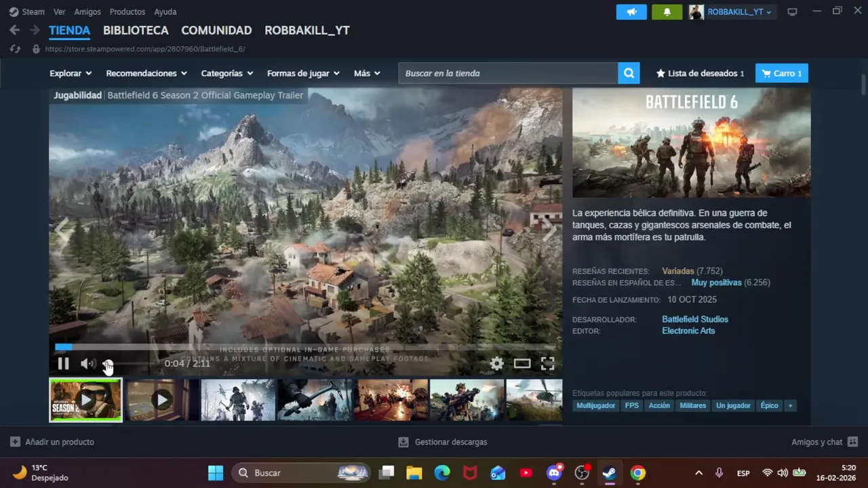The width and height of the screenshot is (868, 488).
Task: Show next screenshot with right arrow
Action: [549, 230]
